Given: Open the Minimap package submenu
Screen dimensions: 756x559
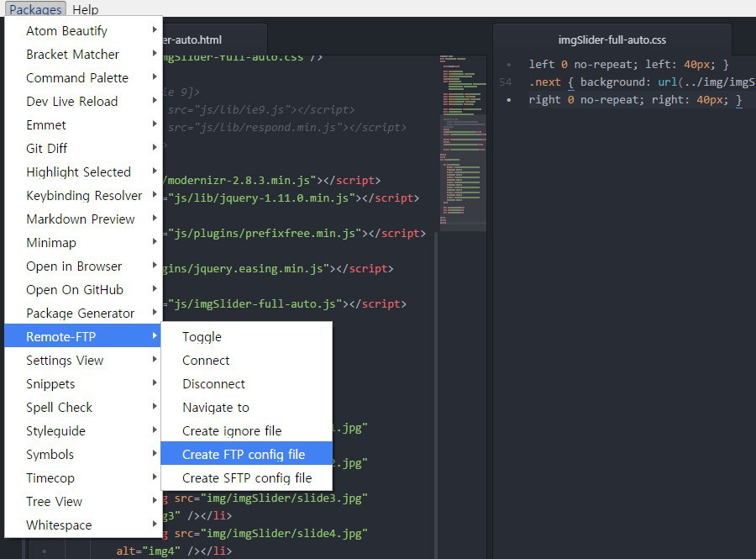Looking at the screenshot, I should pos(83,243).
